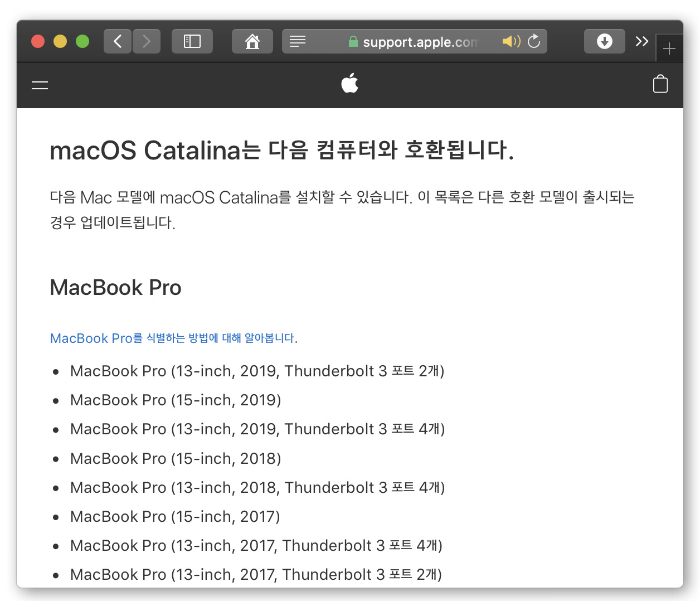
Task: Enable Reader view icon in address bar
Action: point(298,41)
